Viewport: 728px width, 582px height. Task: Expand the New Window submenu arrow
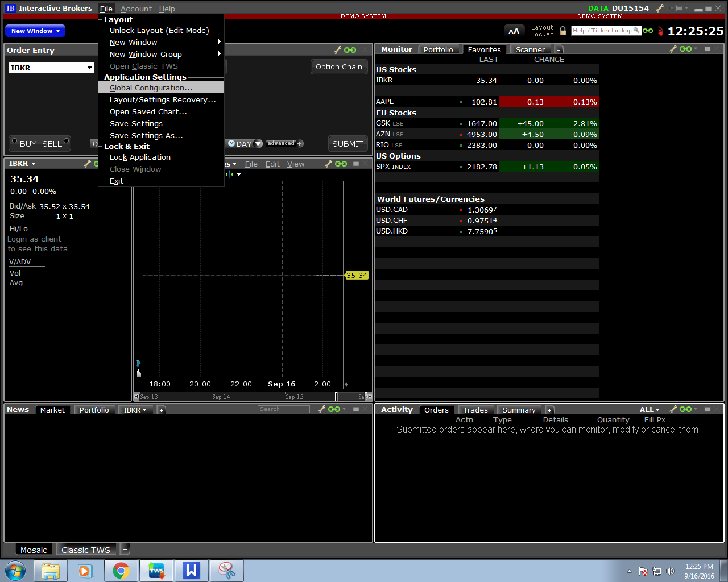click(220, 41)
